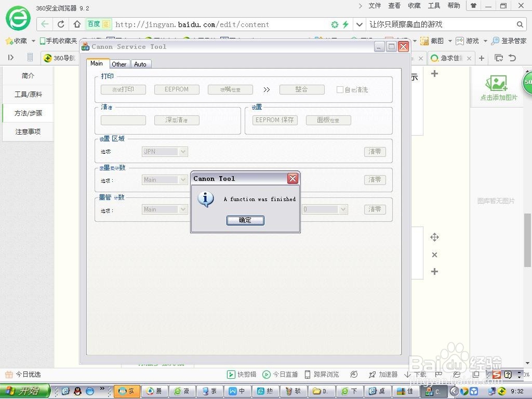Click the EEPROM 保存 button
Viewport: 532px width, 399px height.
click(275, 120)
